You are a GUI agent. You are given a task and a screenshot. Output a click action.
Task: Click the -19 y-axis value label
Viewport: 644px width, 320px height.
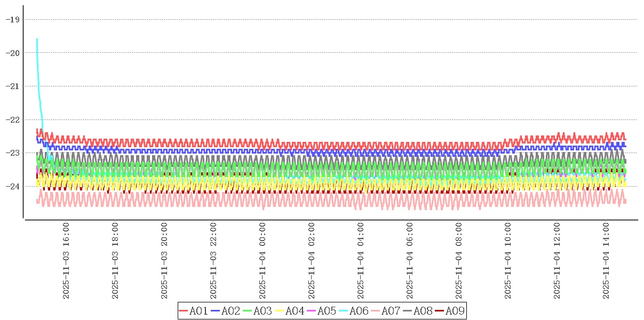[x=12, y=20]
